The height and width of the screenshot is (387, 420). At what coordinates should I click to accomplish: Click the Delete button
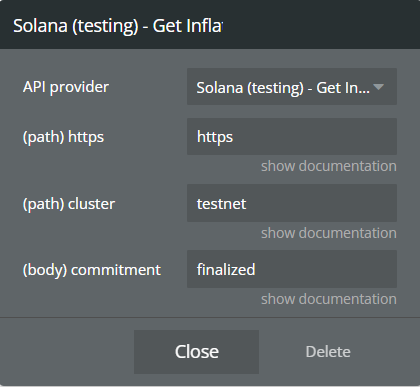pyautogui.click(x=328, y=352)
